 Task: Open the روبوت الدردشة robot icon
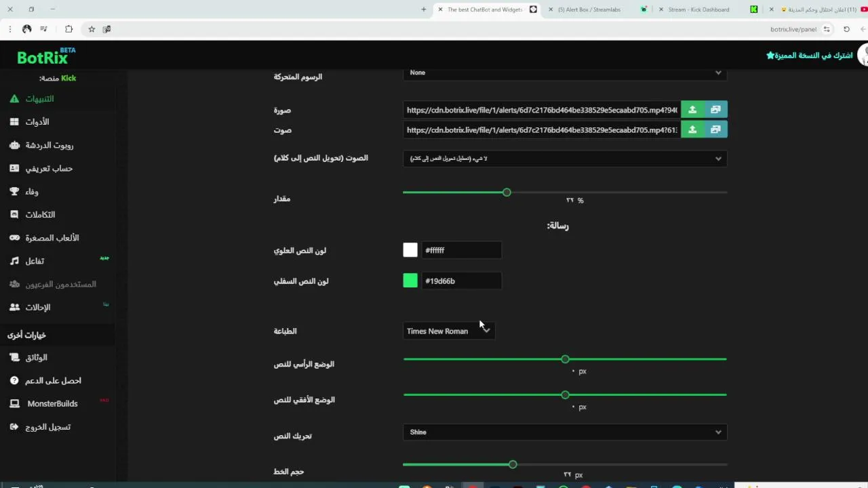14,145
